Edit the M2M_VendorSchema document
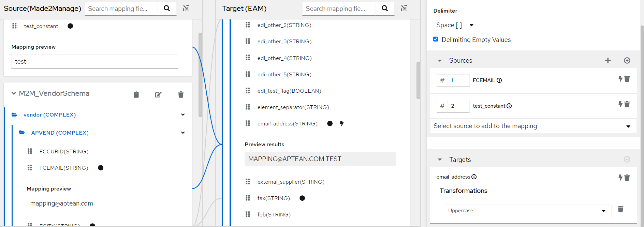 [158, 95]
